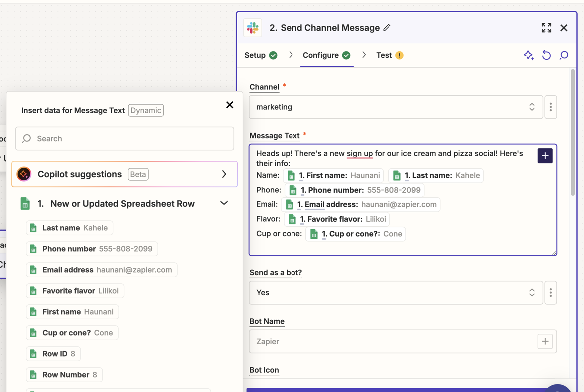Screen dimensions: 584x392
Task: Click the expand fullscreen icon
Action: [546, 28]
